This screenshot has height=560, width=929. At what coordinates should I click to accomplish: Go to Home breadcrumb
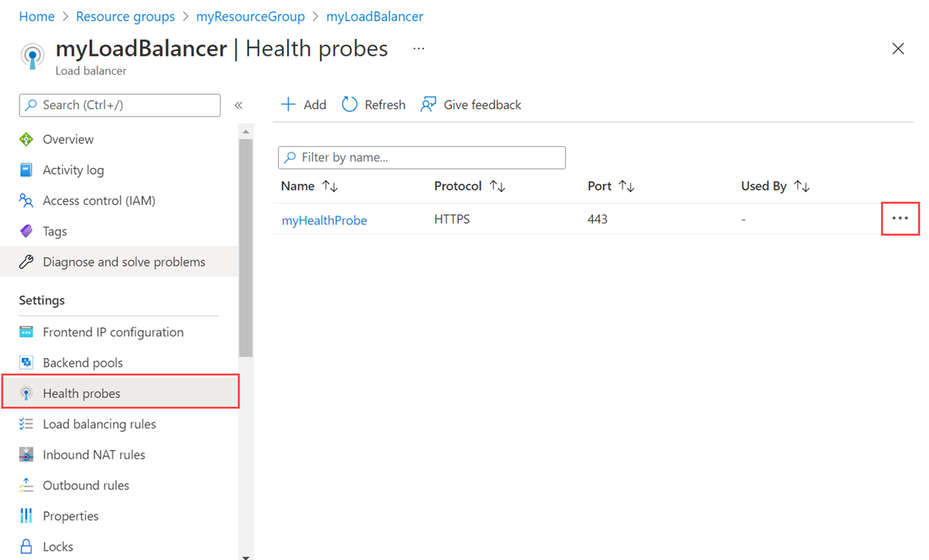[x=36, y=16]
